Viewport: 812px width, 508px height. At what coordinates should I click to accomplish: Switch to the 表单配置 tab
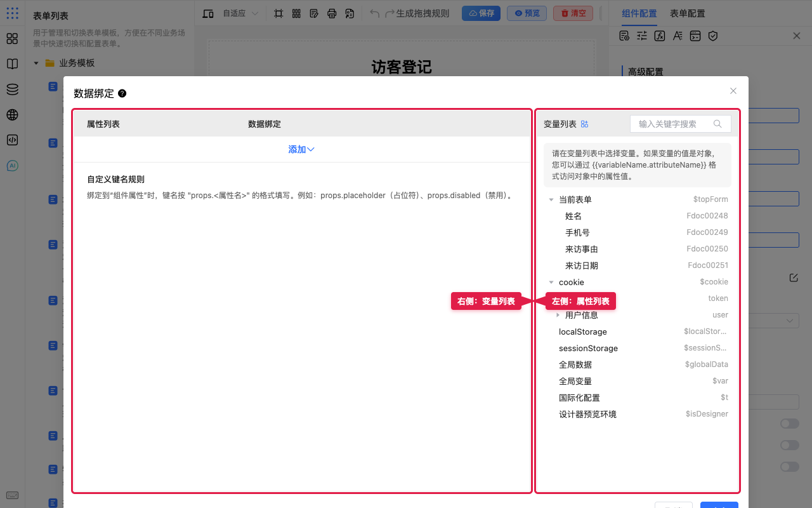click(688, 13)
